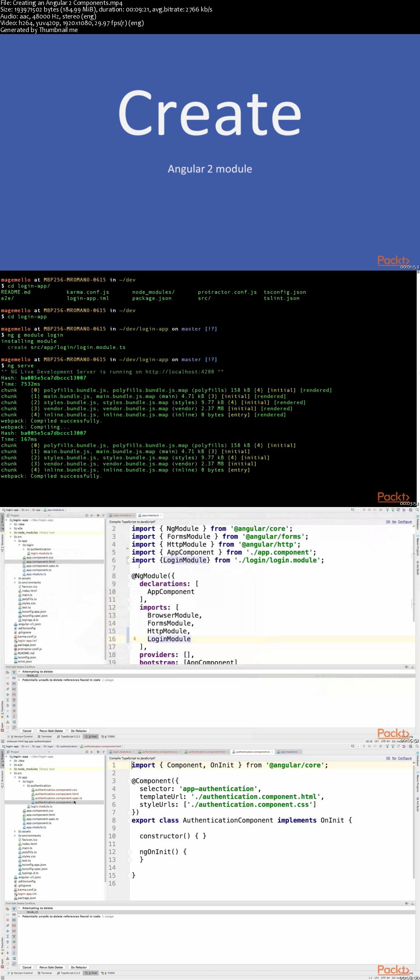Switch to the authentication.component.css editor tab

(x=160, y=752)
